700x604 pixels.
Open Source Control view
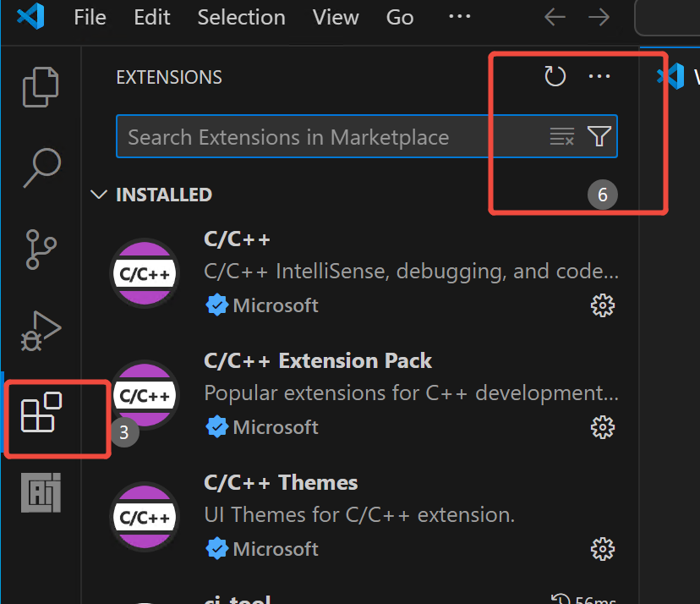coord(41,249)
